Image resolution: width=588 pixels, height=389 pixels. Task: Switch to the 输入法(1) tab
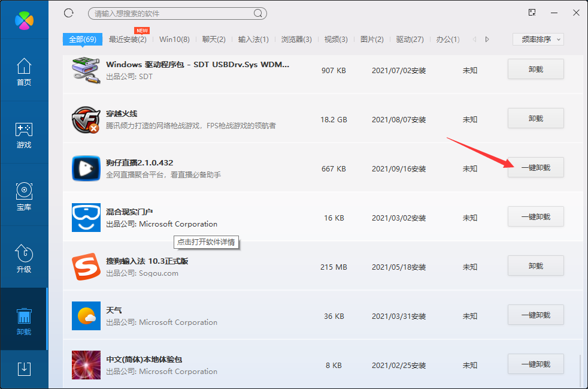253,39
